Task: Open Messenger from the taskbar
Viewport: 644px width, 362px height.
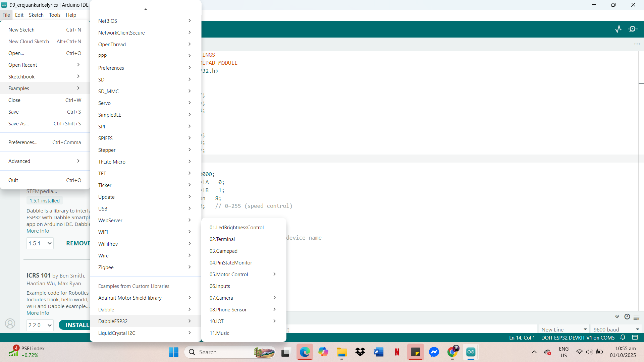Action: (434, 352)
